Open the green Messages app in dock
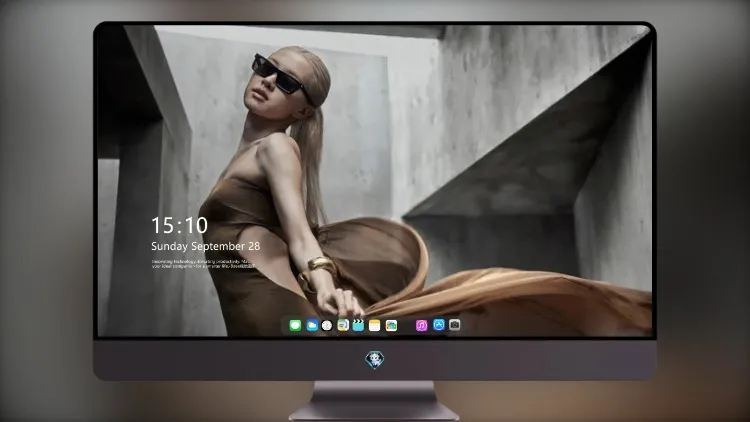 pyautogui.click(x=295, y=326)
